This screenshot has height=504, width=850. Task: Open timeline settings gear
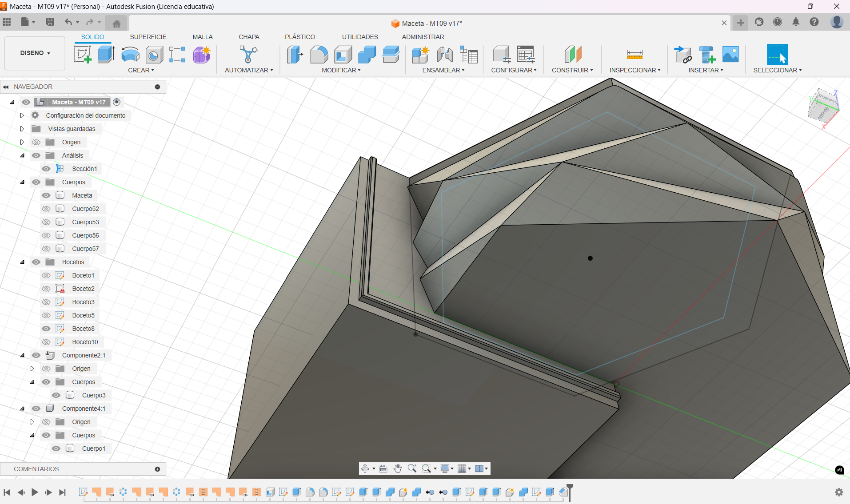coord(839,492)
